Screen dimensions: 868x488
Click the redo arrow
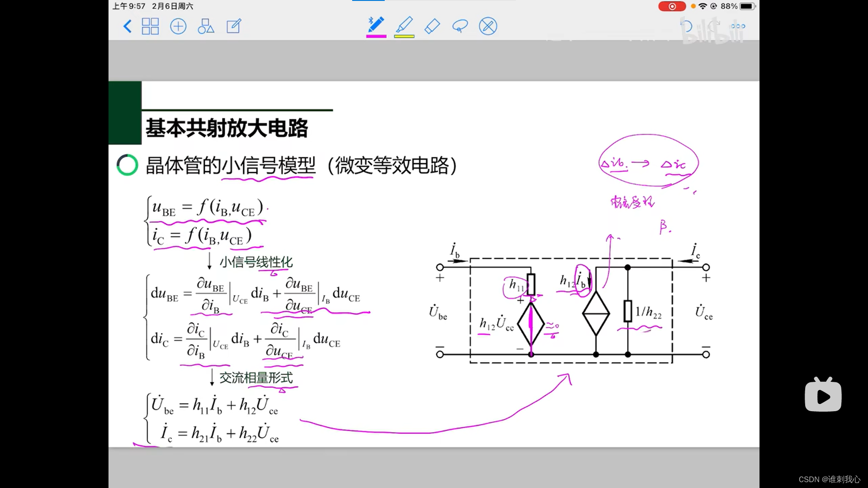click(713, 25)
